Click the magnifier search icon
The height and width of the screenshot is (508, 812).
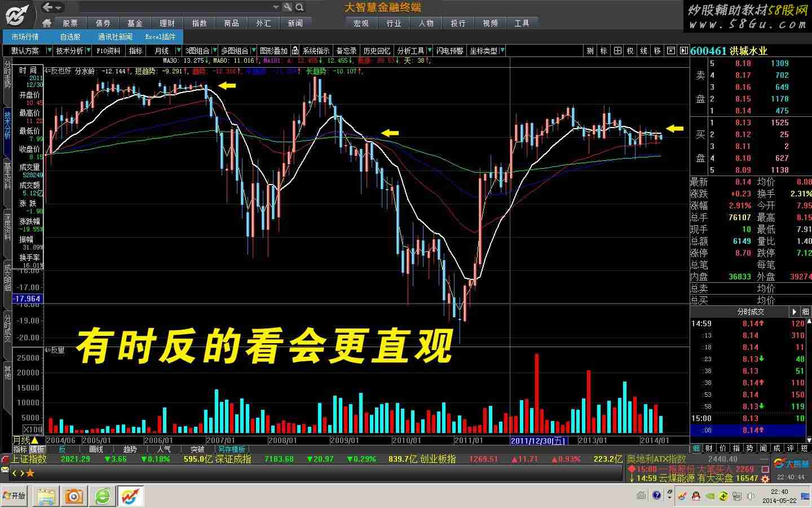point(300,7)
